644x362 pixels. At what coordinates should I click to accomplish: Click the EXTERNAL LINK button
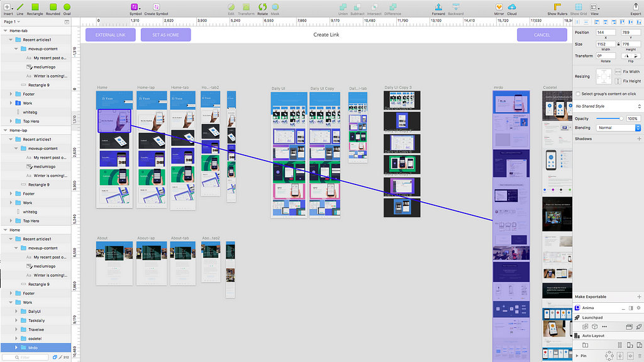pos(111,35)
